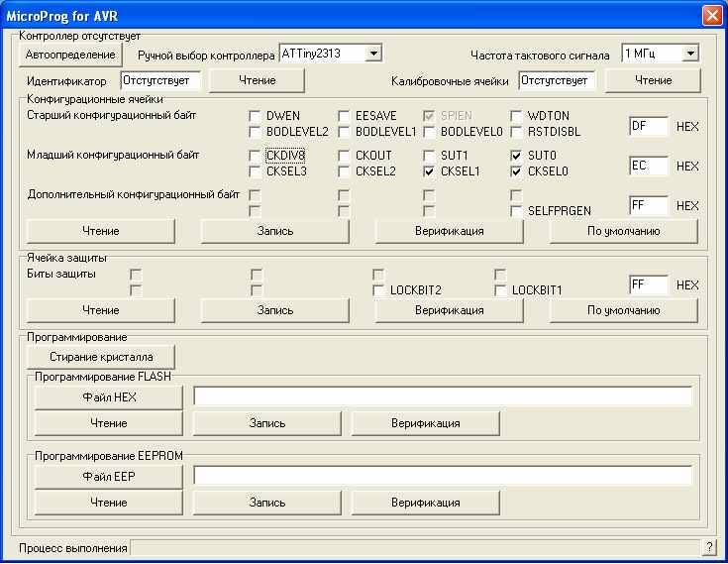Check the CKSEL3 checkbox
This screenshot has width=728, height=564.
(255, 171)
